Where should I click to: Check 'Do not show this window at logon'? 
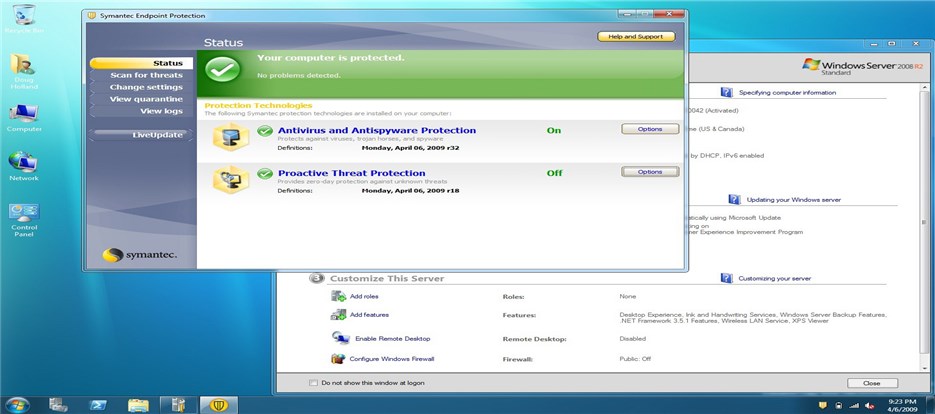314,382
